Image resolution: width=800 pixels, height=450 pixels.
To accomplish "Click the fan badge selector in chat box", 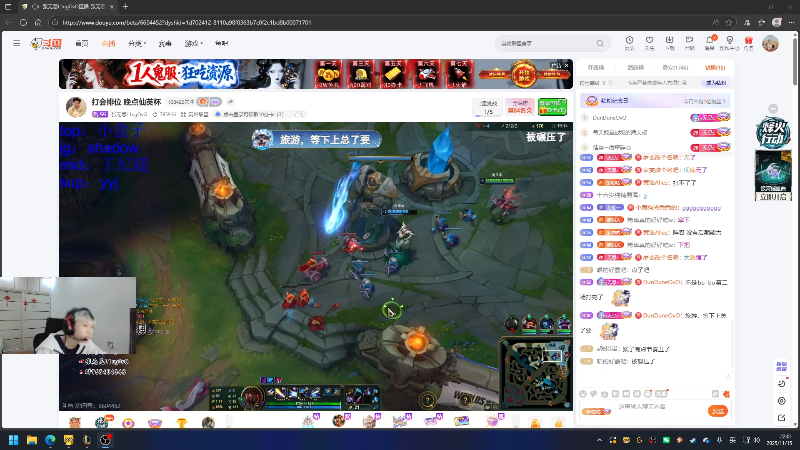I will [x=596, y=411].
